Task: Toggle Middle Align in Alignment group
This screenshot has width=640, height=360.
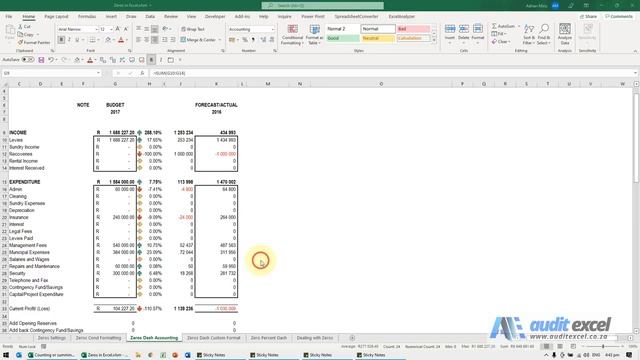Action: [147, 29]
